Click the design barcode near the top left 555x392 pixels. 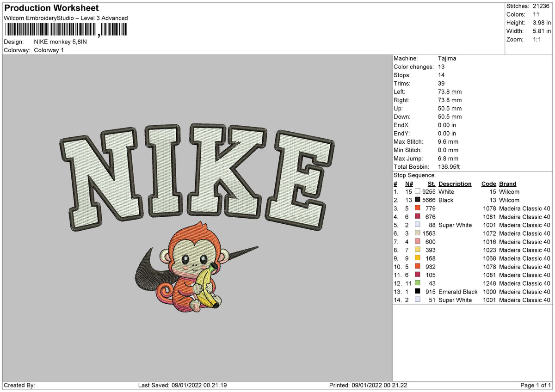65,29
